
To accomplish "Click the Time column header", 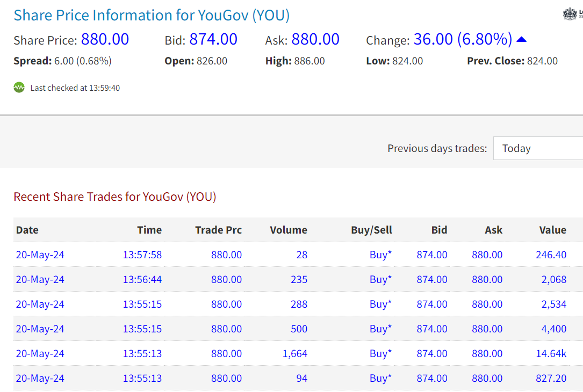I will point(149,230).
